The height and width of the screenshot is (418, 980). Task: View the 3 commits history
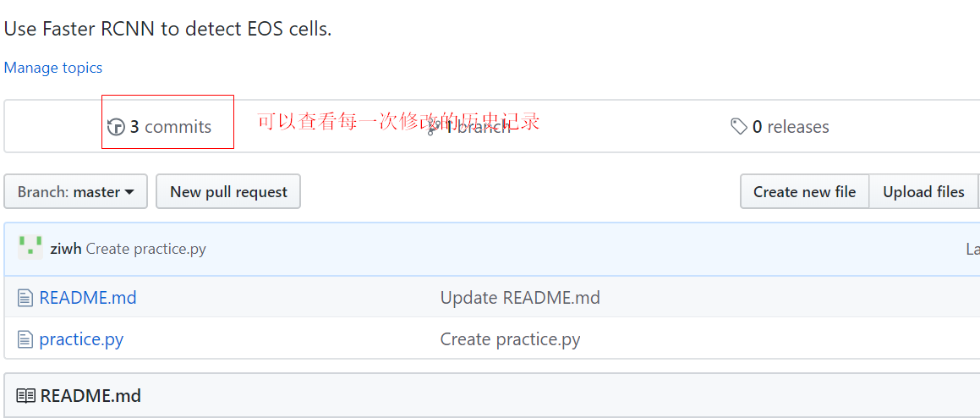point(171,127)
